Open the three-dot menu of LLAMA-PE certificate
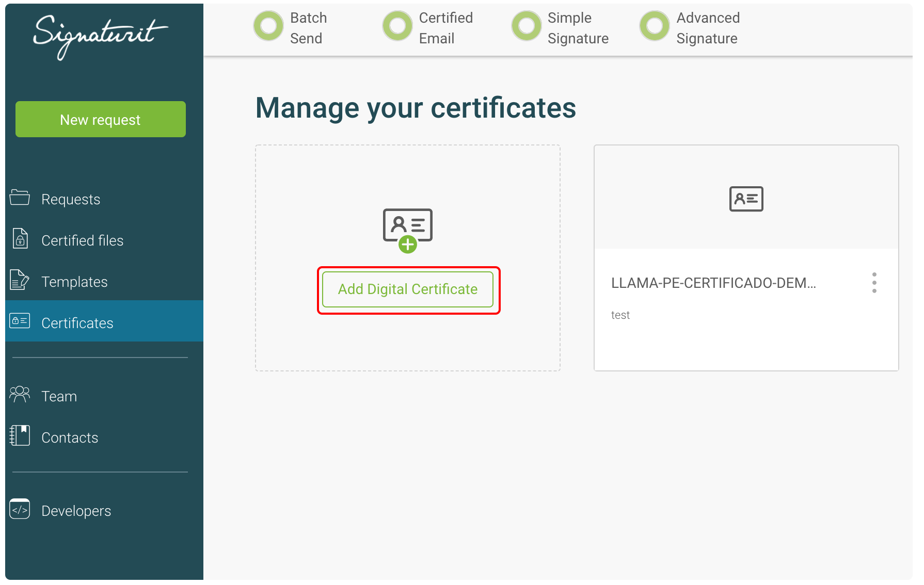 [874, 283]
